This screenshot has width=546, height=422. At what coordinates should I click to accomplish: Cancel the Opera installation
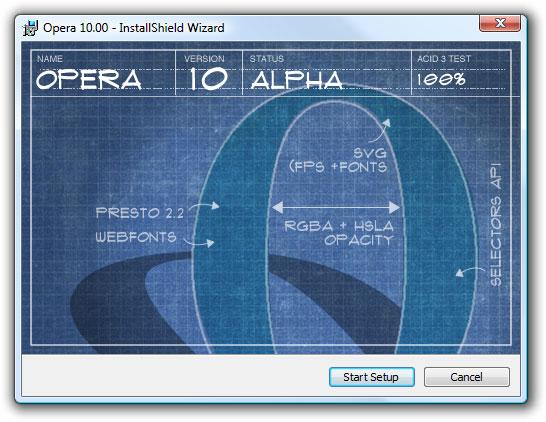(467, 377)
